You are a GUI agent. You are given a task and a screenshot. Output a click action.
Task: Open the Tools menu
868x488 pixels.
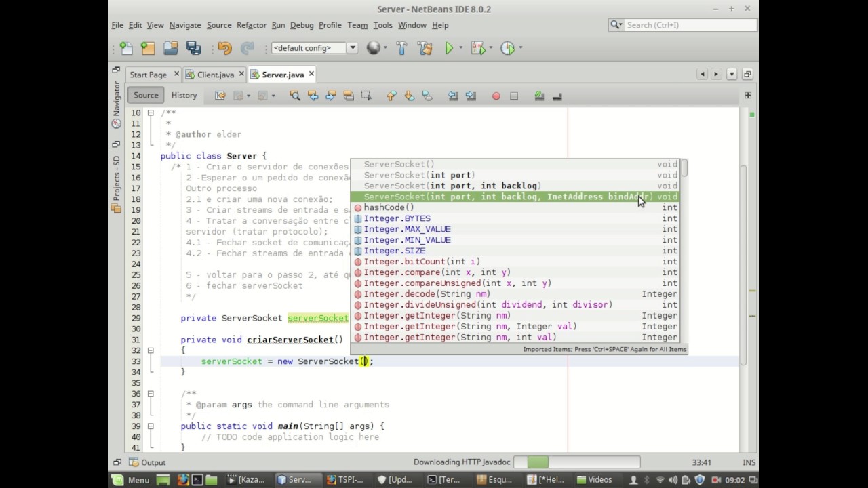[x=382, y=25]
